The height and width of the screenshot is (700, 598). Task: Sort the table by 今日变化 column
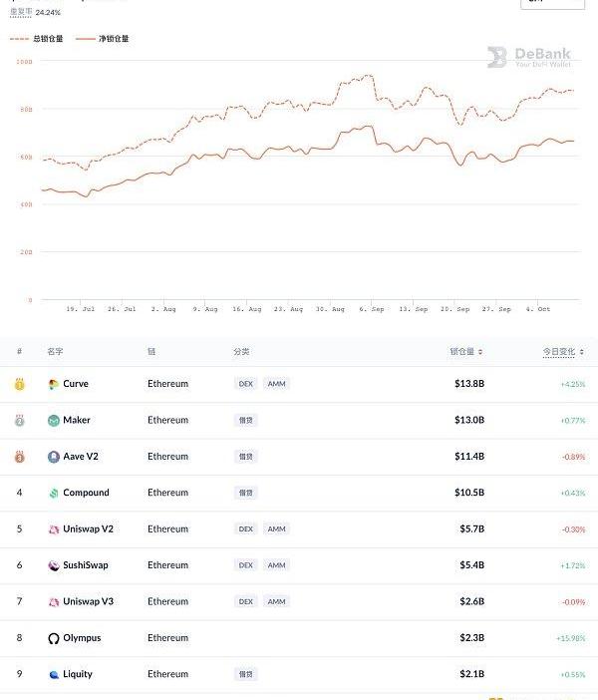pos(563,351)
